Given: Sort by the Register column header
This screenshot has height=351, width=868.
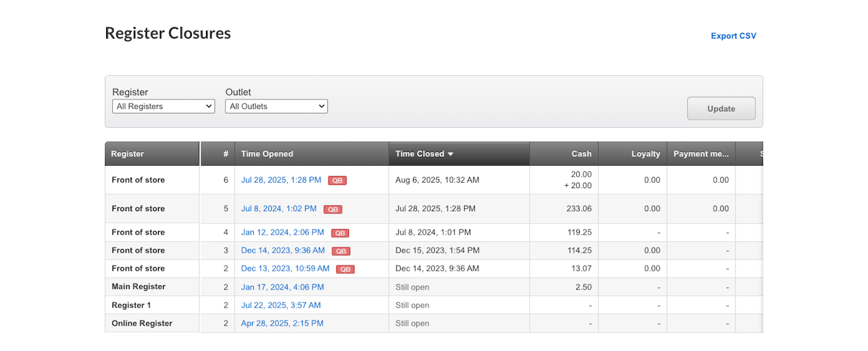Looking at the screenshot, I should click(x=127, y=154).
